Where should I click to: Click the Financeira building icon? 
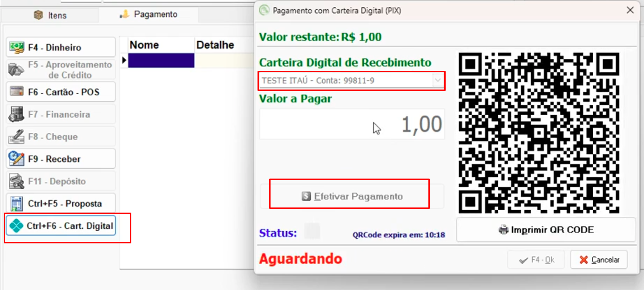click(17, 114)
